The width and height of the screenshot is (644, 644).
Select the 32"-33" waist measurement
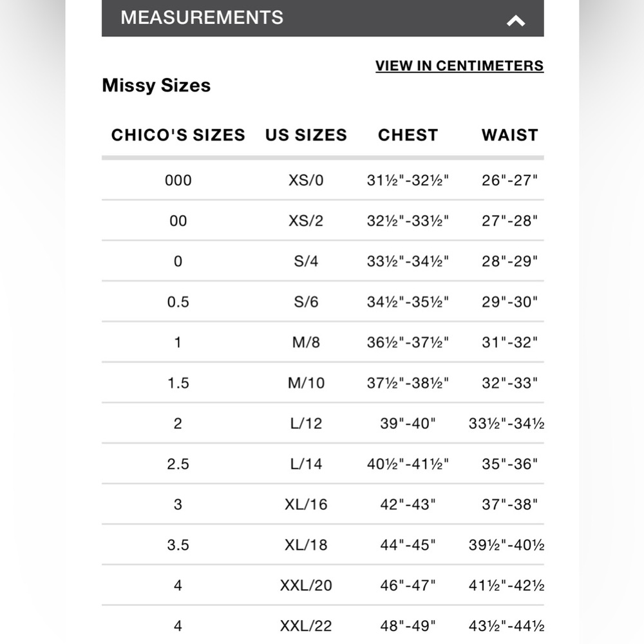509,383
